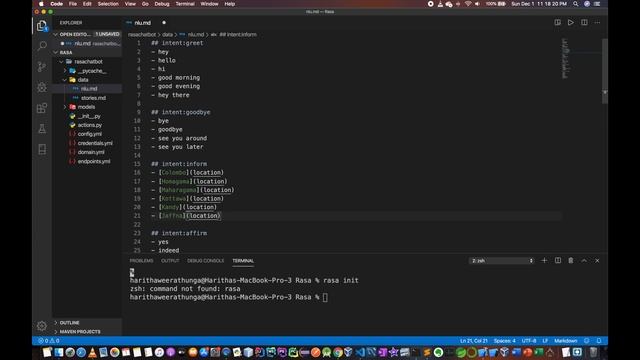Screen dimensions: 640x360
Task: Click Ln 21, Col 21 in status bar
Action: click(x=473, y=340)
